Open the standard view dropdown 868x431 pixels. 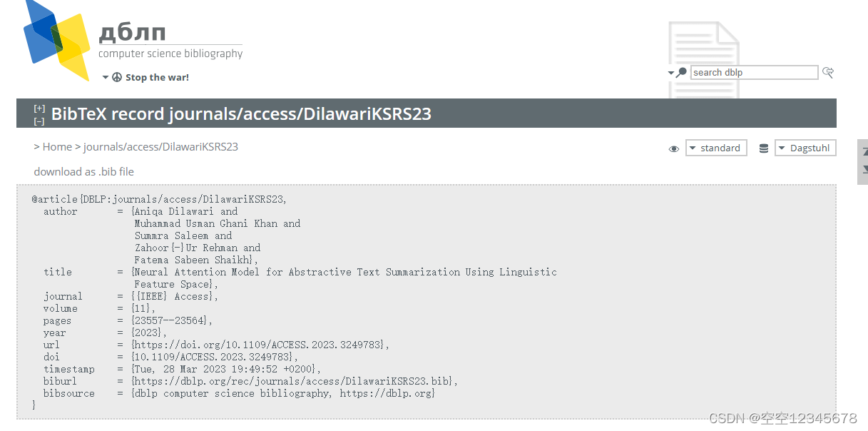click(716, 148)
